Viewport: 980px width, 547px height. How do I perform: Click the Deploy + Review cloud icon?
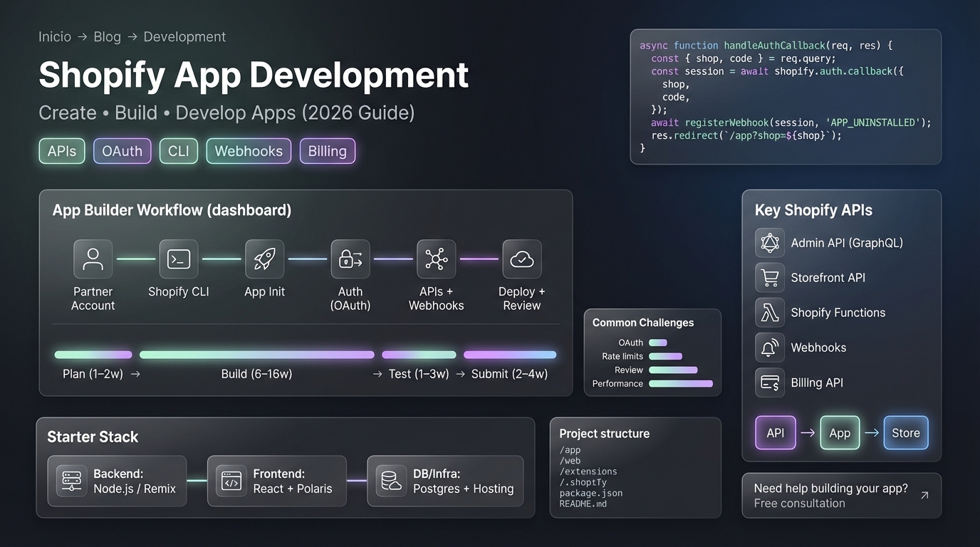point(521,259)
